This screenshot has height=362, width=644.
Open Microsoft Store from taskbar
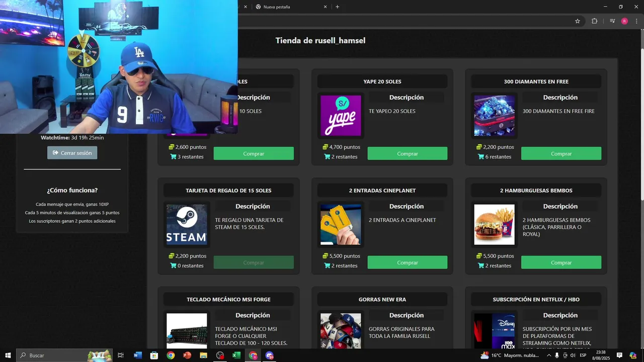154,355
